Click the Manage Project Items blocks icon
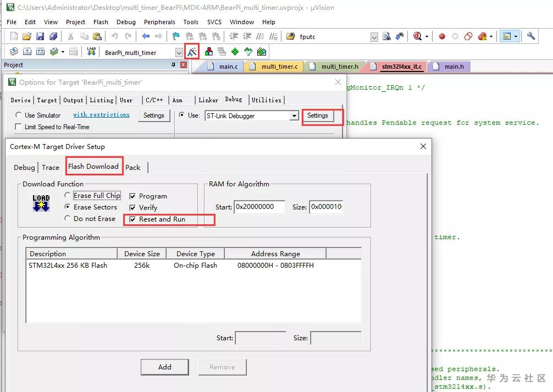Viewport: 553px width, 392px height. 209,52
